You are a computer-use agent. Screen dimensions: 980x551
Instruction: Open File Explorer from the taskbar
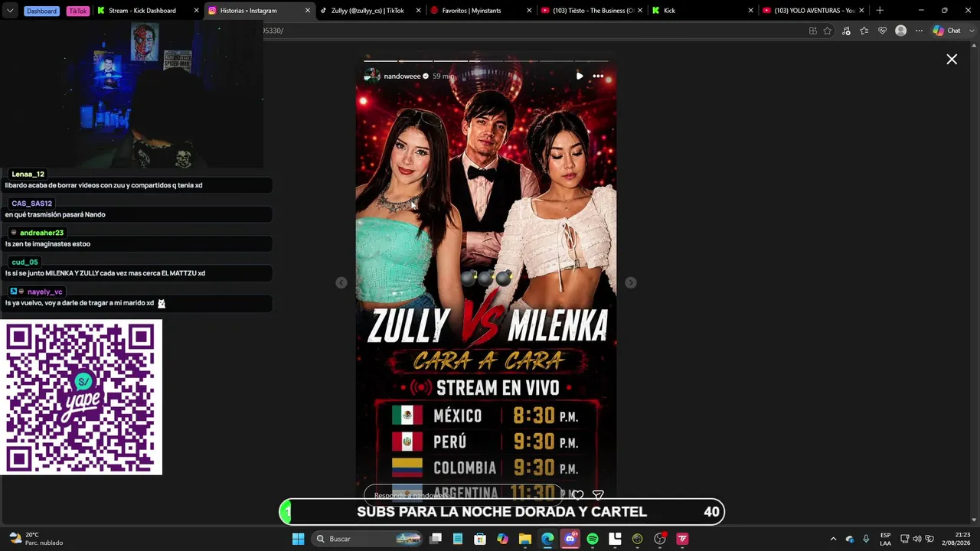click(525, 539)
